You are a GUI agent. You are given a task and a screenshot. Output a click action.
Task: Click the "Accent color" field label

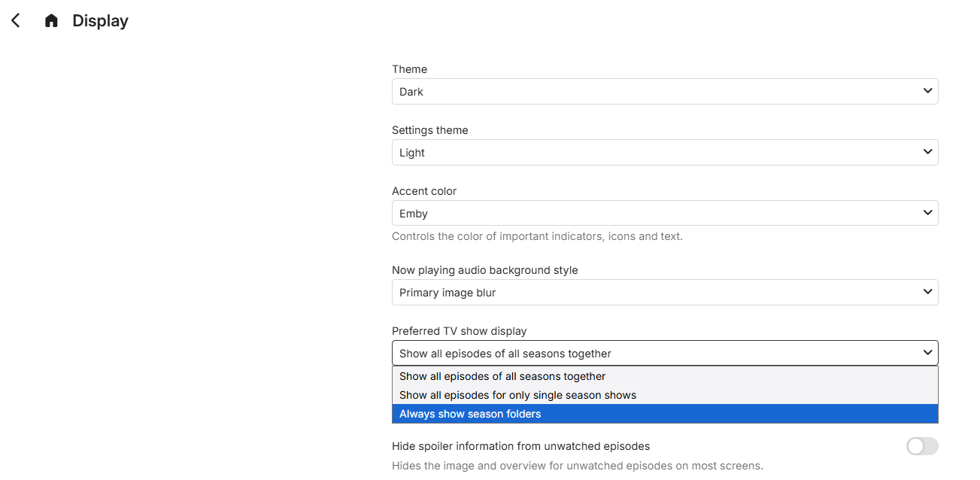[x=424, y=191]
